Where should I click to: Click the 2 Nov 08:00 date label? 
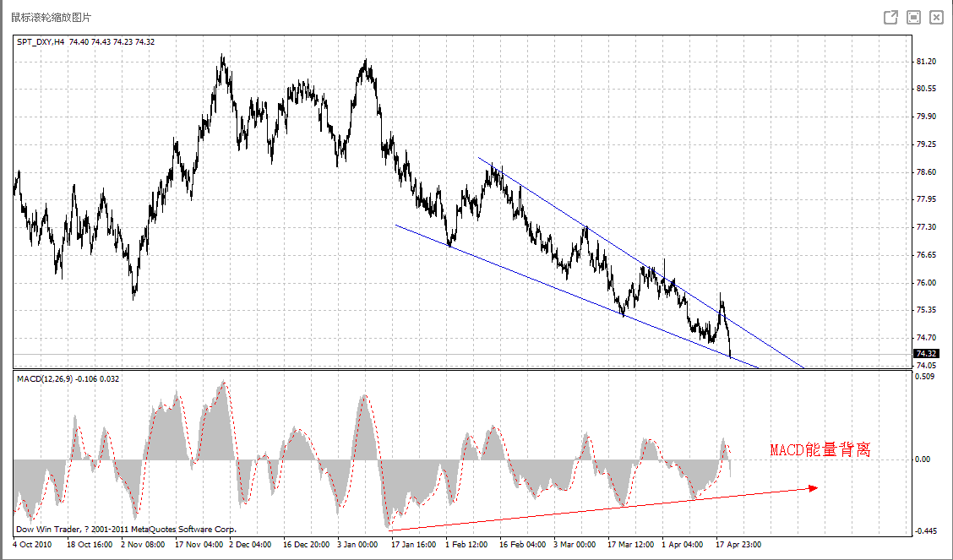point(143,544)
